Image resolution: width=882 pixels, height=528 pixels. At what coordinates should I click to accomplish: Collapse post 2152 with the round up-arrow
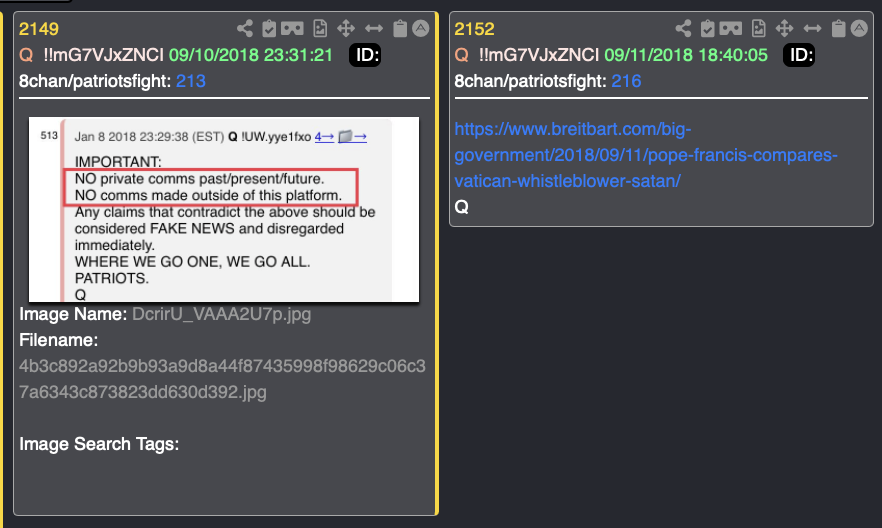tap(859, 28)
